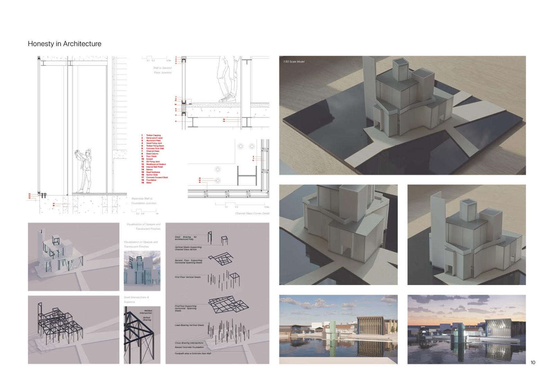Viewport: 554px width, 392px height.
Task: Click the 'Timber Capping' legend entry
Action: [x=153, y=135]
